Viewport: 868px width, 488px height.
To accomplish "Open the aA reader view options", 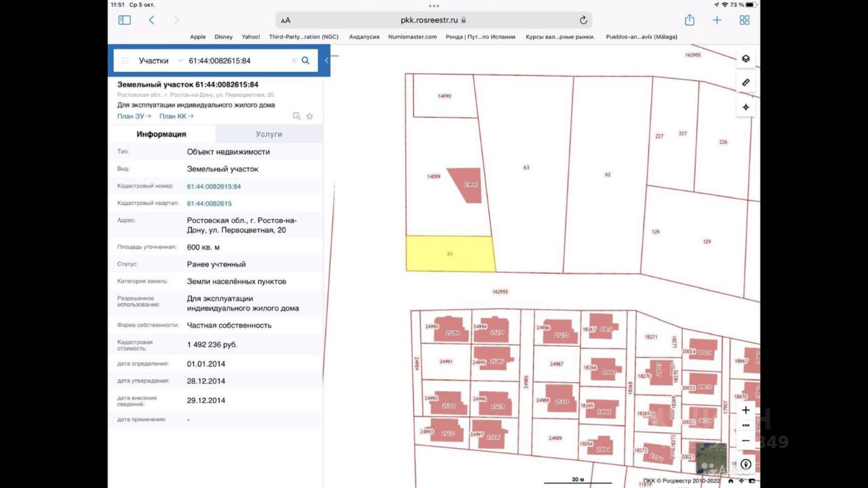I will (285, 20).
